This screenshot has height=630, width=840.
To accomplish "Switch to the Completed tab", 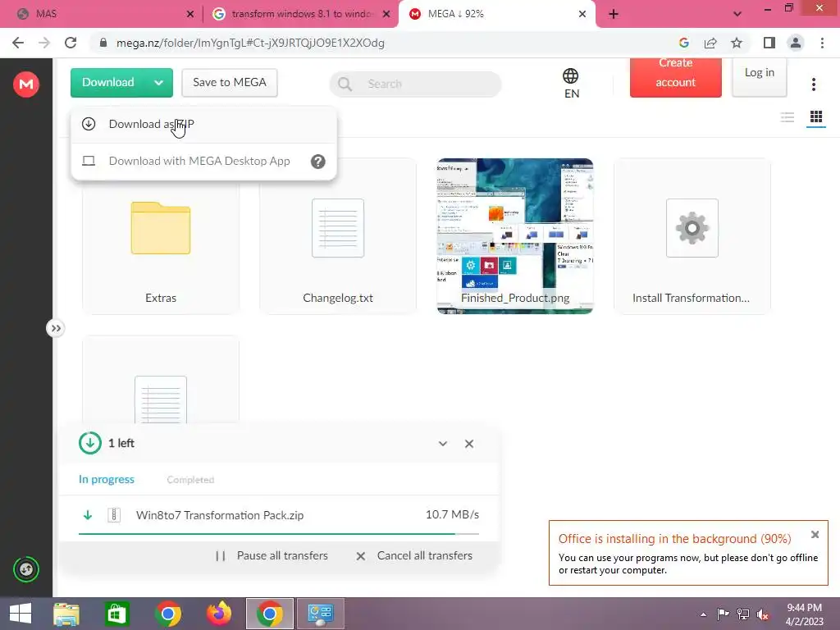I will click(190, 480).
